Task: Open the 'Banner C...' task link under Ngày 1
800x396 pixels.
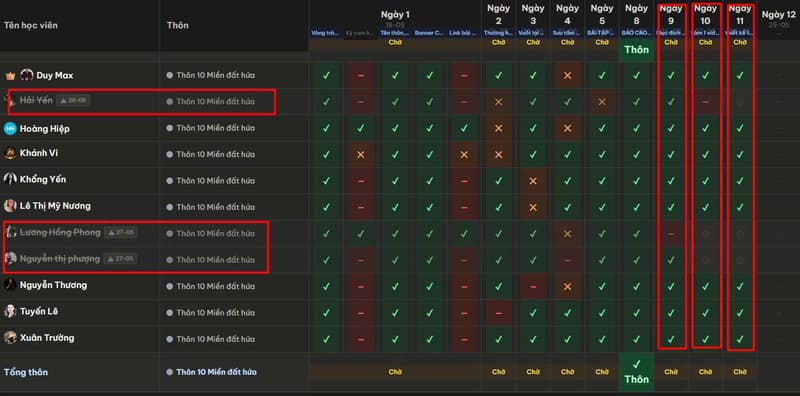Action: (429, 33)
